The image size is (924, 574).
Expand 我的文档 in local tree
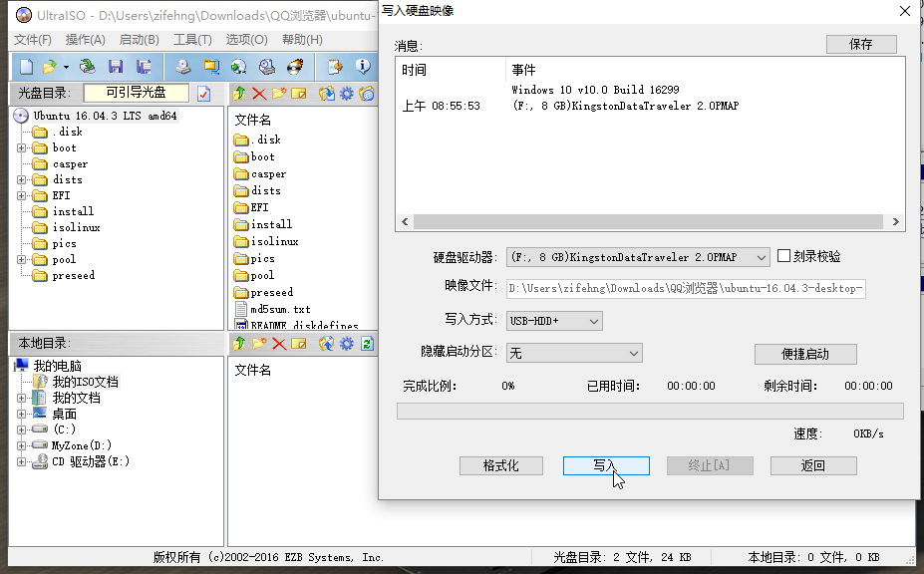(x=21, y=398)
